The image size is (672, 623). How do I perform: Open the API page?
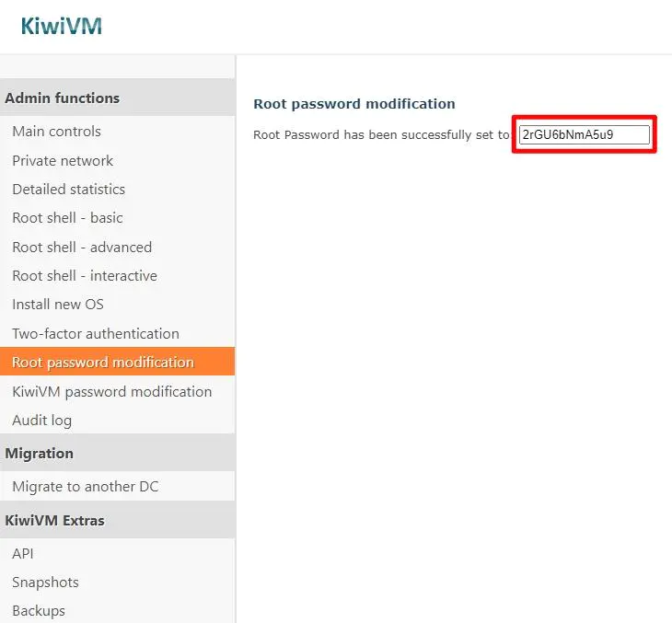point(23,554)
